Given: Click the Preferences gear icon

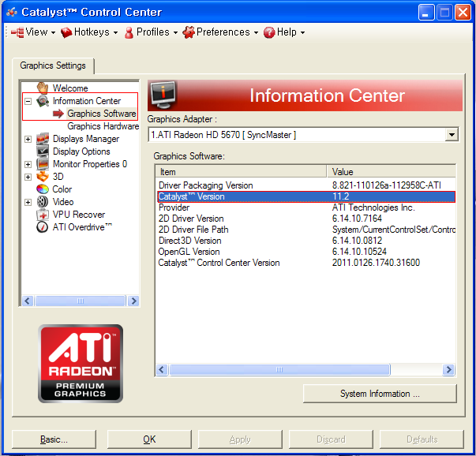Looking at the screenshot, I should [189, 32].
